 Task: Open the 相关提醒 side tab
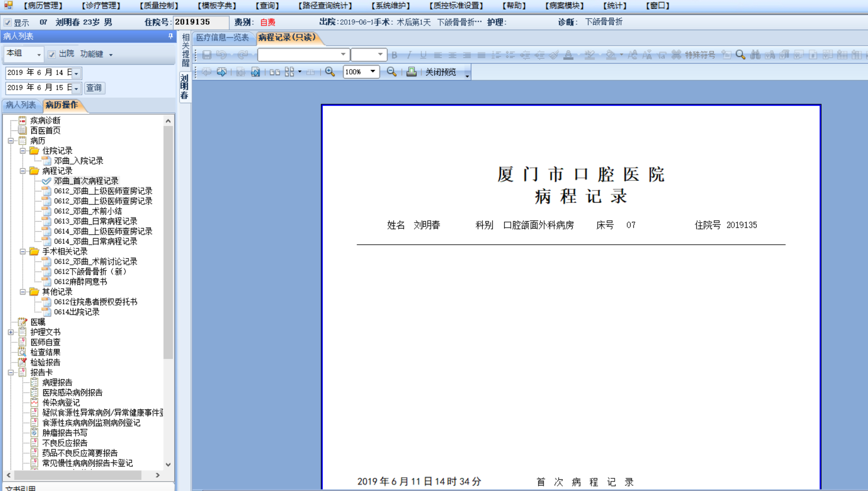point(185,50)
